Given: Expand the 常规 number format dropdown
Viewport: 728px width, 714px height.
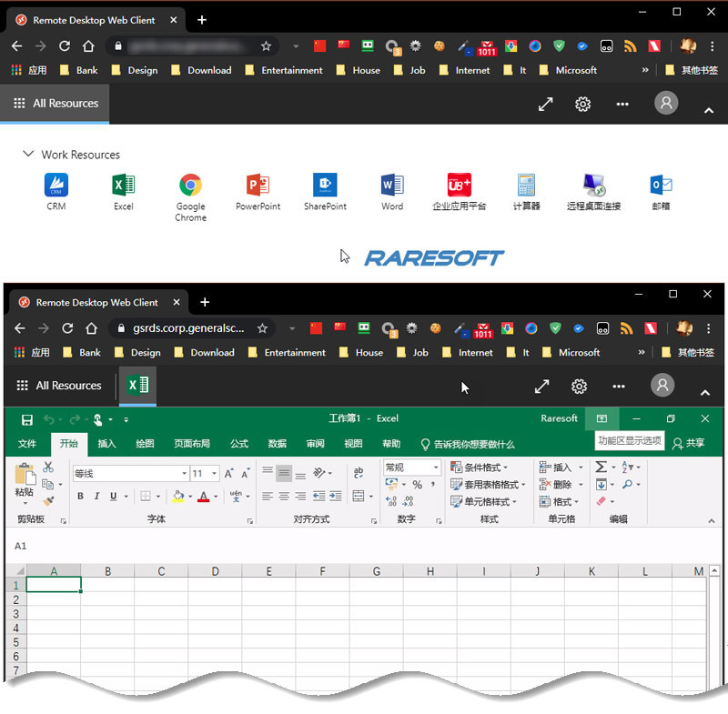Looking at the screenshot, I should coord(435,468).
